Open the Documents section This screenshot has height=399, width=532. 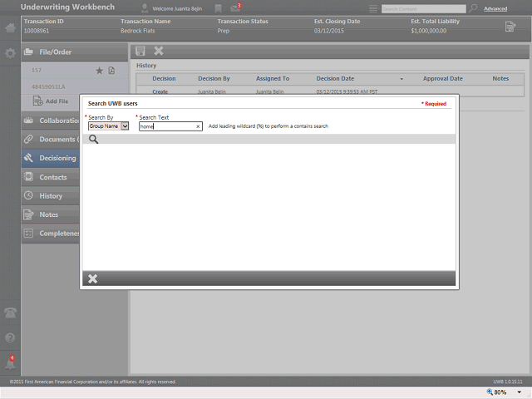[51, 139]
